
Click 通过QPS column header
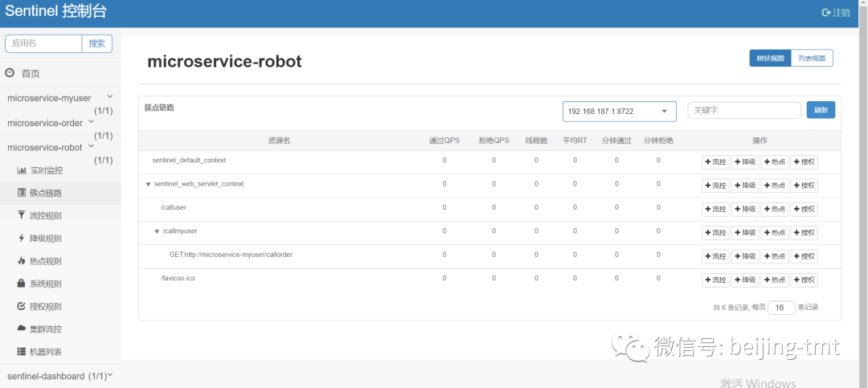click(x=444, y=141)
